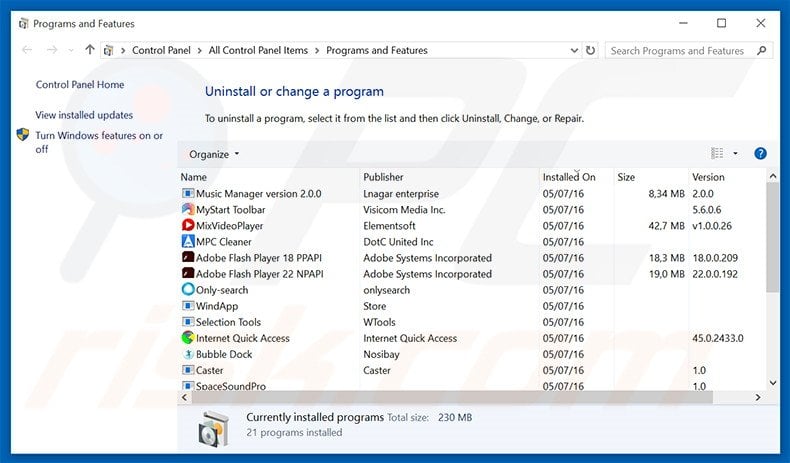Image resolution: width=790 pixels, height=463 pixels.
Task: Open View installed updates link
Action: [x=84, y=115]
